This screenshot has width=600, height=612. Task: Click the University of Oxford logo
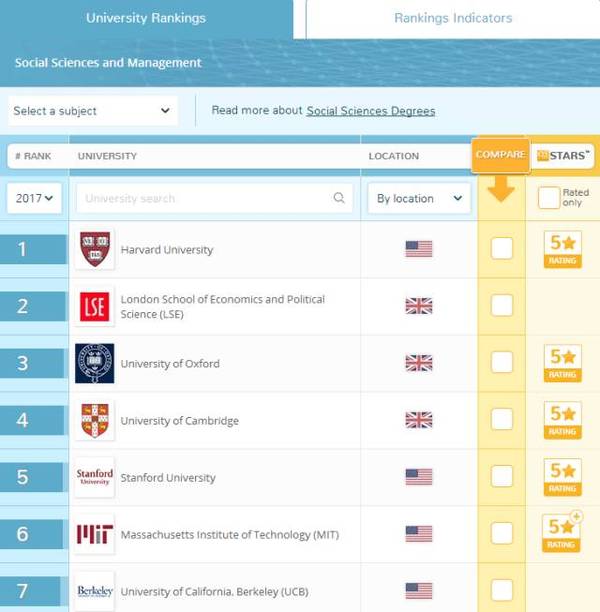94,363
